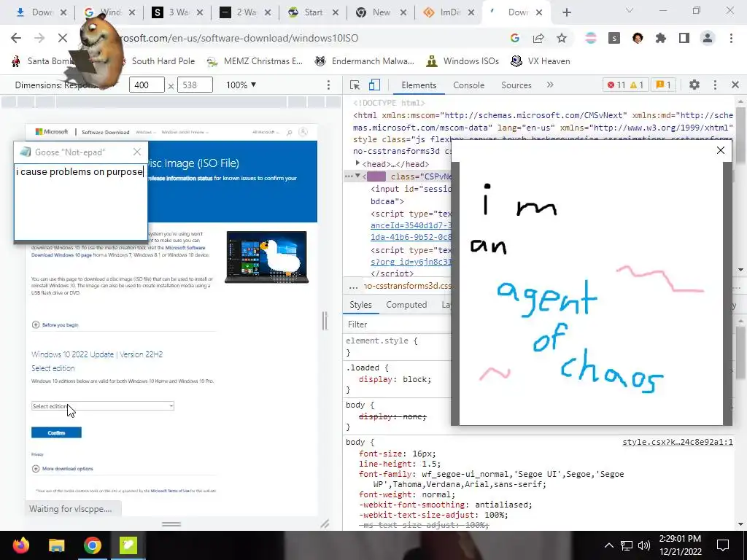Open Chrome three-dot menu
Image resolution: width=747 pixels, height=560 pixels.
tap(731, 38)
